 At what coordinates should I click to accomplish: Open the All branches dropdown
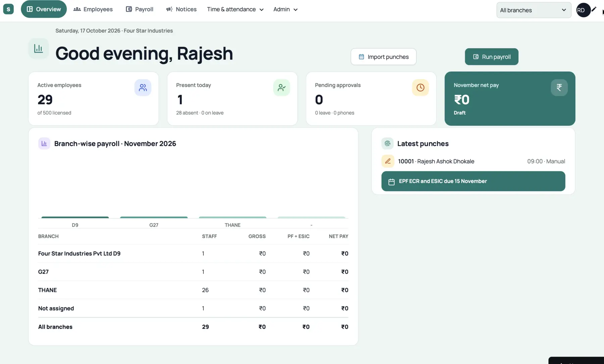point(534,10)
